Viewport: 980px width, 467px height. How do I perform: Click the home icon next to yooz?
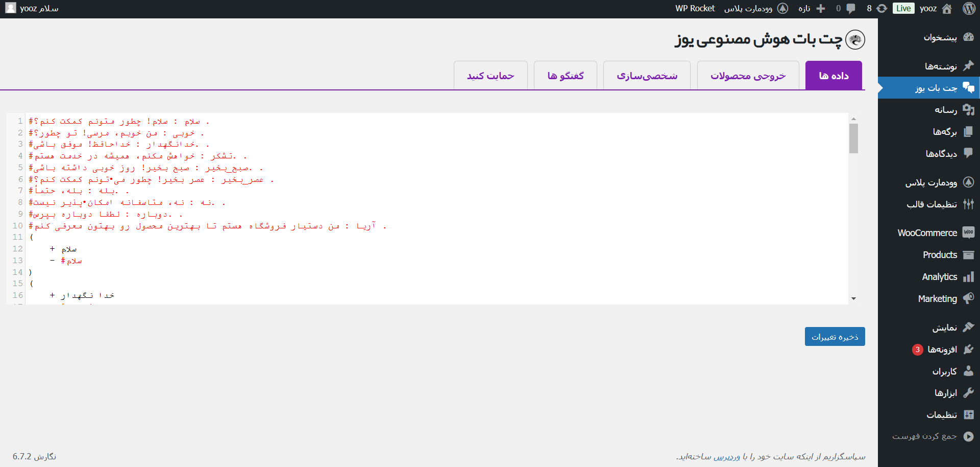[x=947, y=8]
